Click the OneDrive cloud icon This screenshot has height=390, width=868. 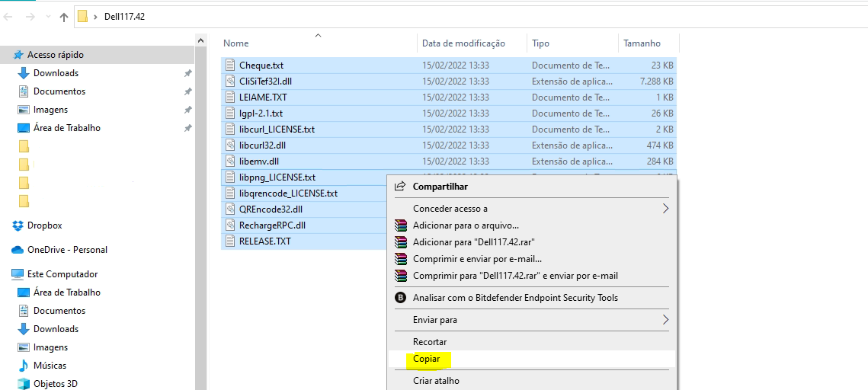click(x=18, y=250)
